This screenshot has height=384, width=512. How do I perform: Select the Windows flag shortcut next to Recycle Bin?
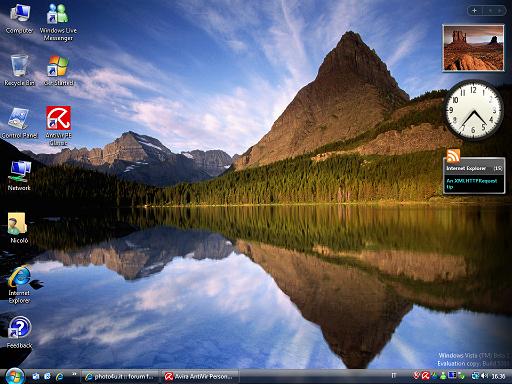pos(58,70)
